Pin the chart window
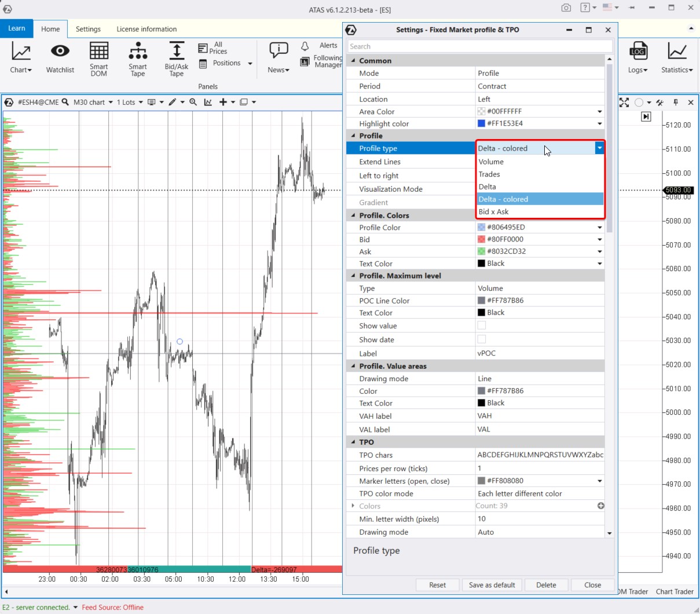This screenshot has width=700, height=614. [676, 102]
